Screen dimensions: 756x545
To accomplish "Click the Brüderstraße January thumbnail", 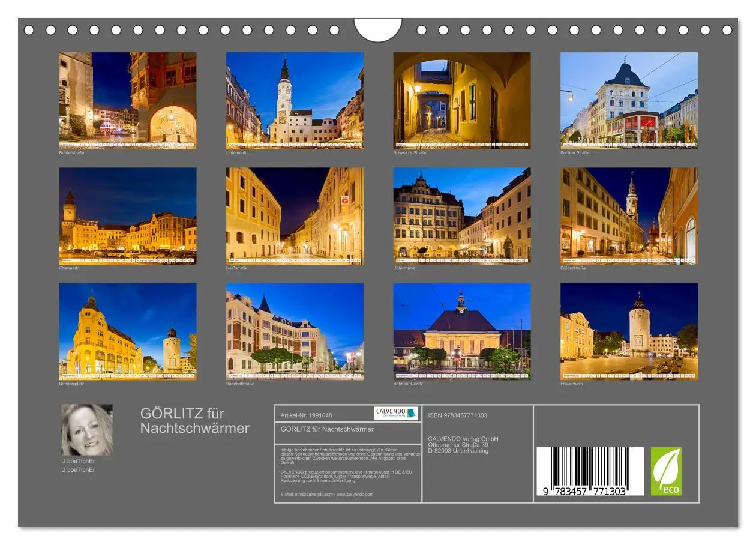I will pyautogui.click(x=127, y=98).
